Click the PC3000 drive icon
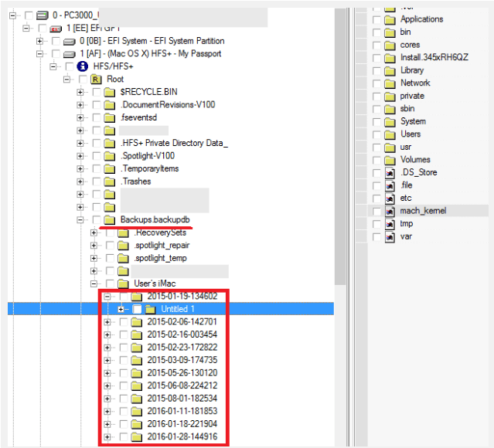Image resolution: width=494 pixels, height=448 pixels. (42, 15)
